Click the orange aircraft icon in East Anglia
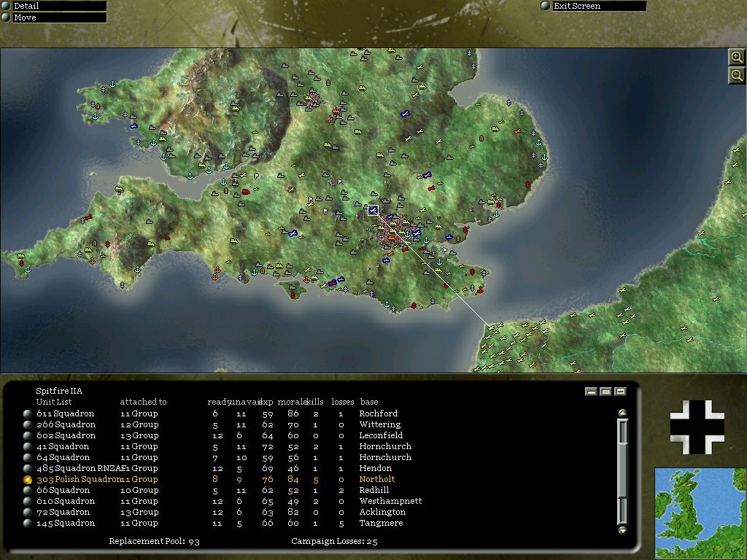Viewport: 747px width, 560px height. (517, 131)
